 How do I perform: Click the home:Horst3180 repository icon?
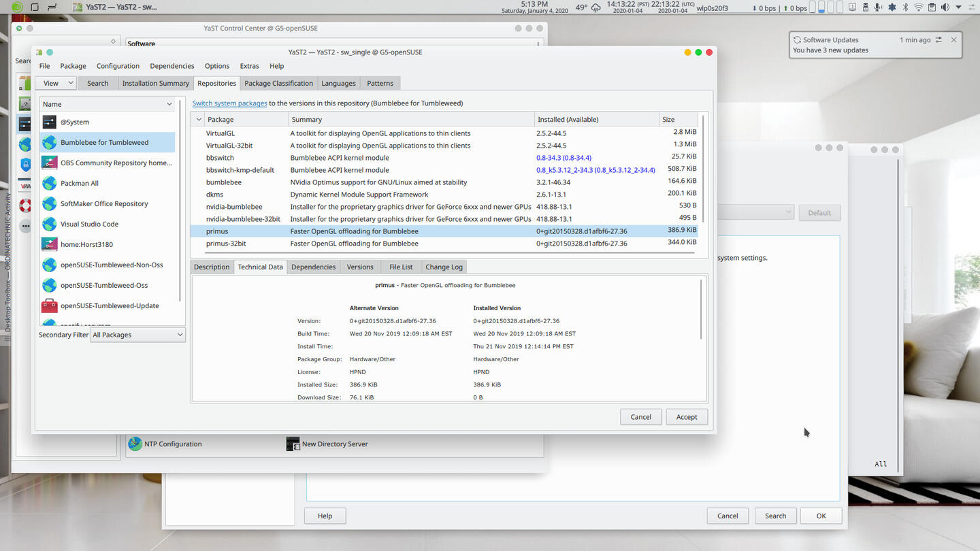click(49, 244)
